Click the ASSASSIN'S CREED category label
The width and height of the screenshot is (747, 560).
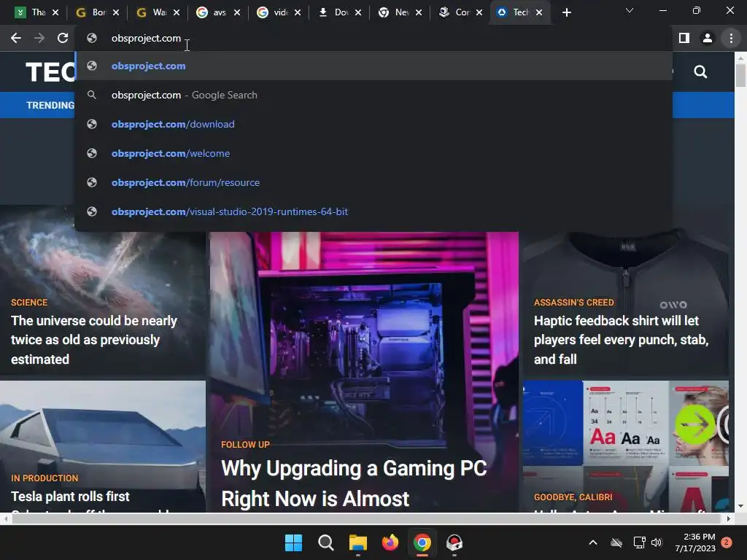point(573,303)
